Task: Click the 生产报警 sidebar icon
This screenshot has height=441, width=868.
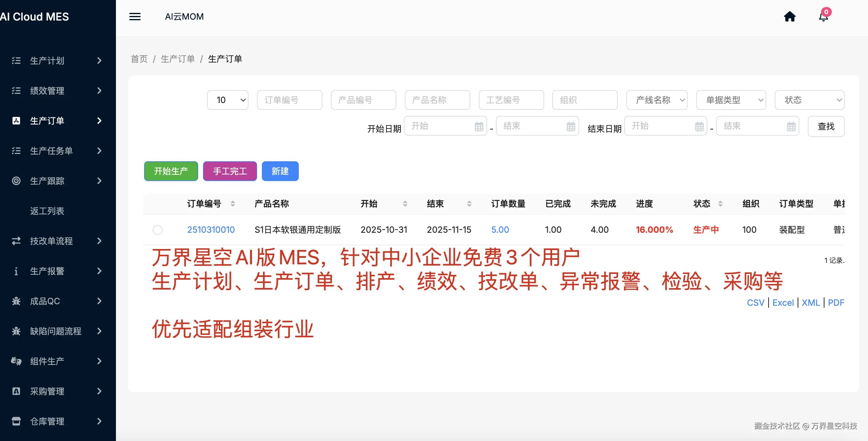Action: click(x=16, y=271)
